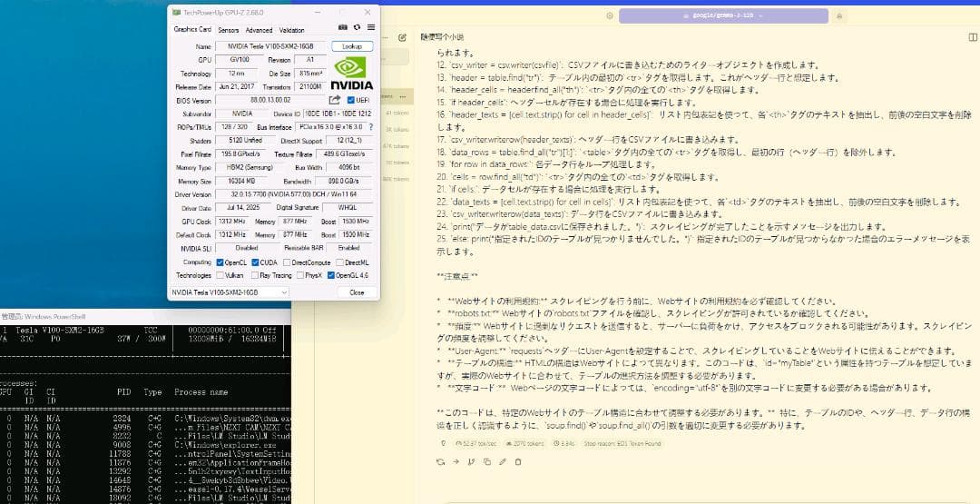Click the BIOS Version value field
The height and width of the screenshot is (504, 980).
(271, 100)
